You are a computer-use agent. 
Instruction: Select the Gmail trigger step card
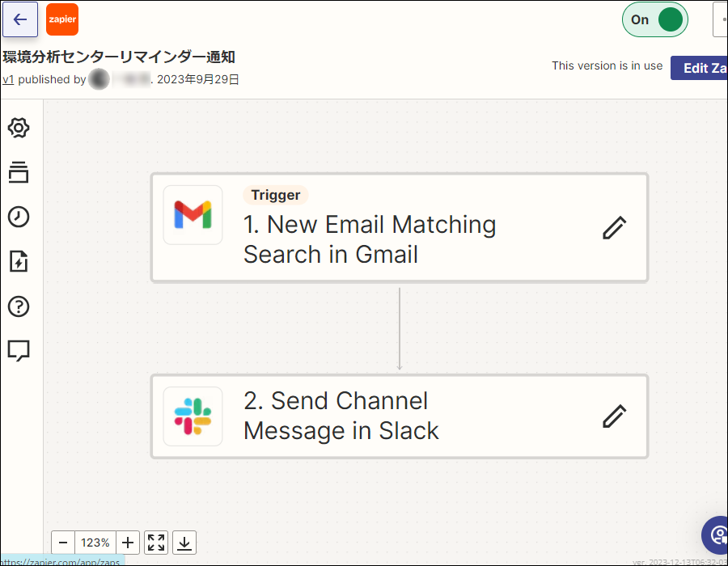[400, 228]
